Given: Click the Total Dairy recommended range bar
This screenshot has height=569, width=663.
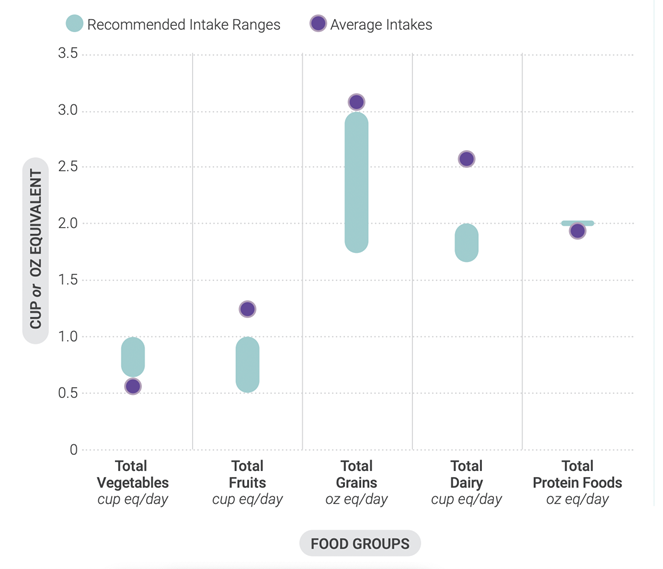Looking at the screenshot, I should coord(466,243).
